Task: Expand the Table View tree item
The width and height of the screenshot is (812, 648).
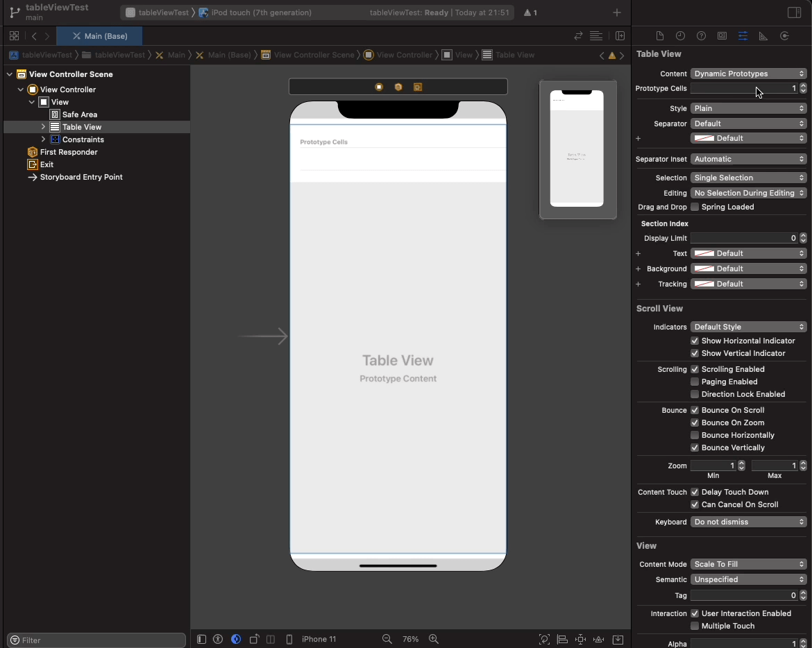Action: (x=43, y=127)
